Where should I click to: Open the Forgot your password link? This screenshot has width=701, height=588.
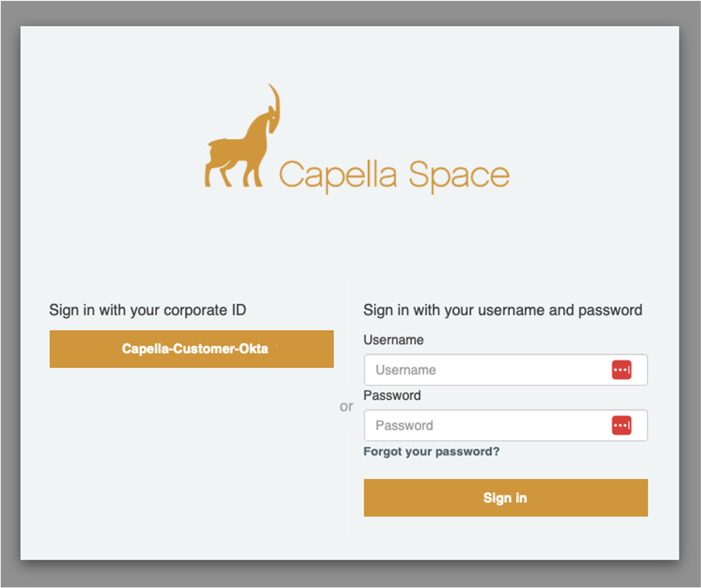click(x=431, y=451)
